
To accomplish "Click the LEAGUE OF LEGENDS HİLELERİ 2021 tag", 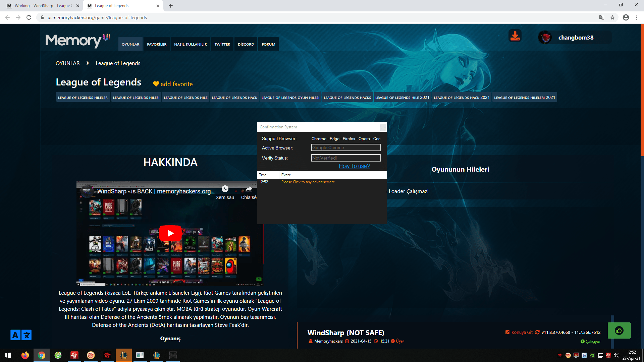I will coord(525,98).
